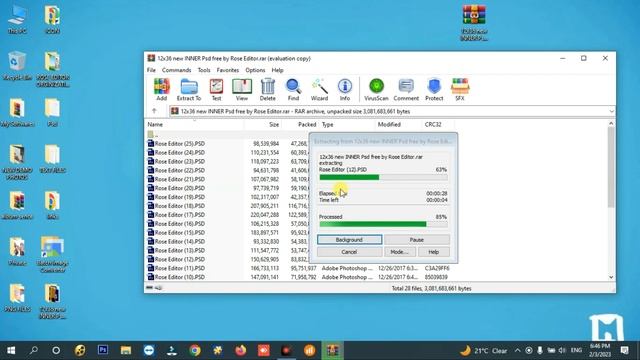The width and height of the screenshot is (640, 360).
Task: Click the Protect archive icon
Action: (434, 89)
